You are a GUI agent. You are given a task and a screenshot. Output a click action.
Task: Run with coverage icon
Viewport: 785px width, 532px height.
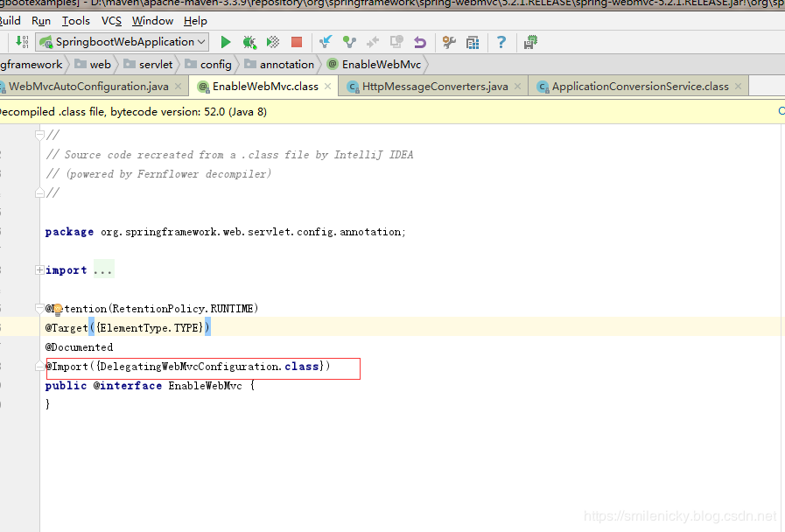point(273,42)
